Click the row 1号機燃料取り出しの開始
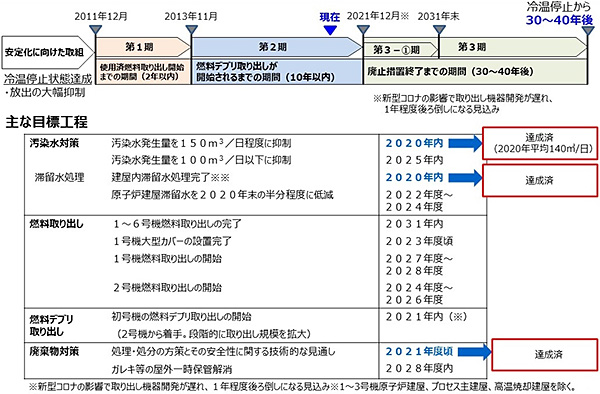600x394 pixels. pos(168,259)
